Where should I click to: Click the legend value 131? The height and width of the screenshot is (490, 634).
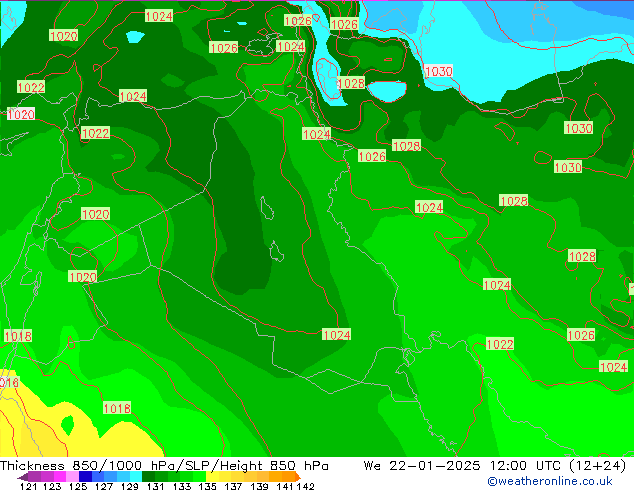(x=156, y=486)
